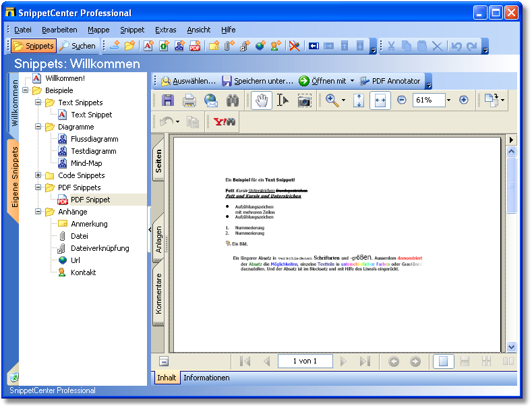Collapse the Text Snippets folder

pyautogui.click(x=38, y=103)
